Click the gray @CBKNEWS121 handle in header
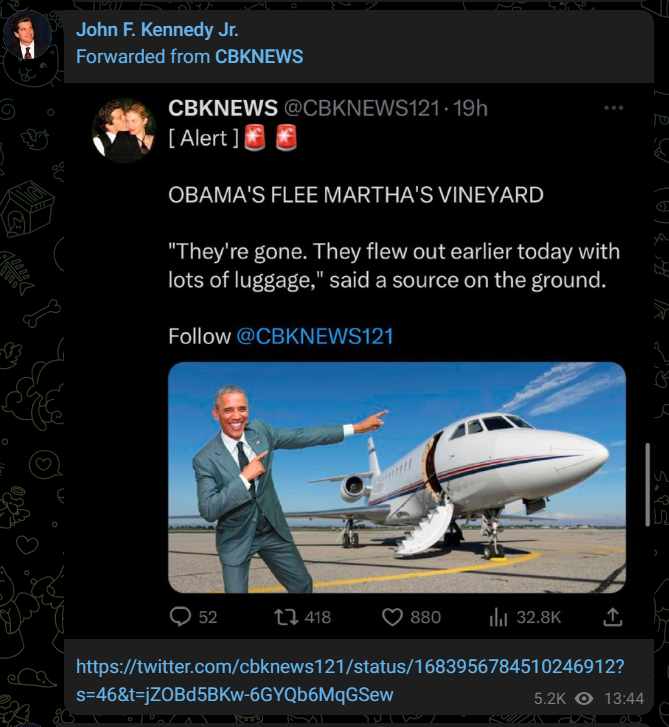This screenshot has width=669, height=727. 361,108
